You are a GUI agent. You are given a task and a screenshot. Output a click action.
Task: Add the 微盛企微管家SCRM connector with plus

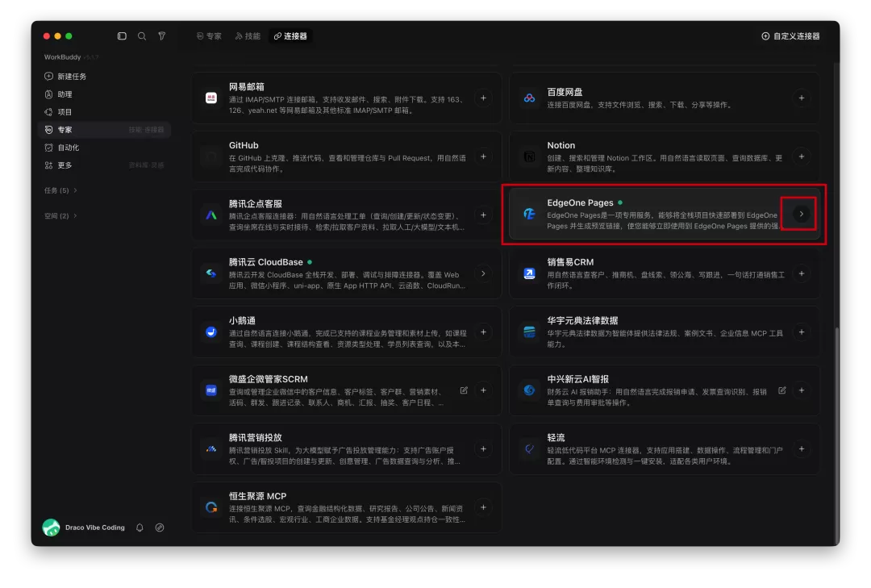[x=483, y=390]
